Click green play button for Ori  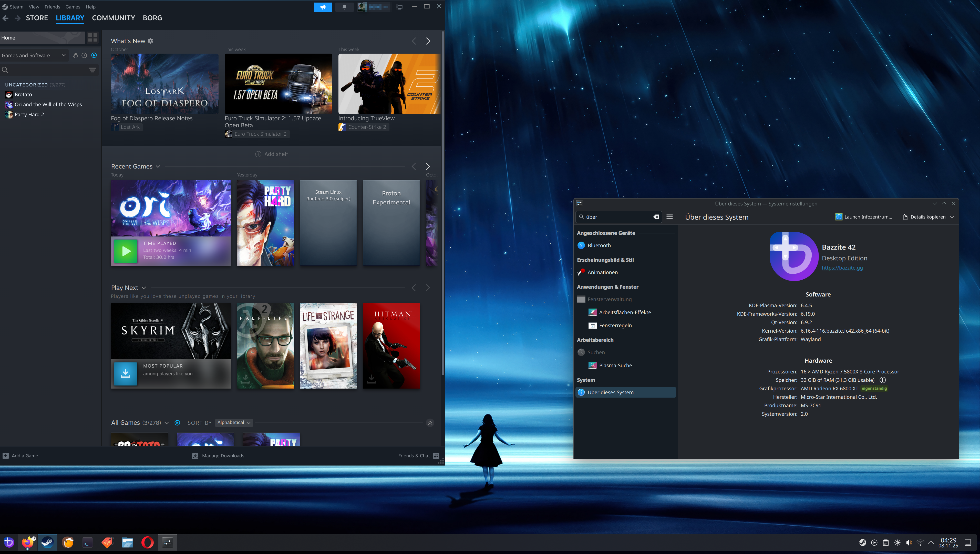coord(126,251)
